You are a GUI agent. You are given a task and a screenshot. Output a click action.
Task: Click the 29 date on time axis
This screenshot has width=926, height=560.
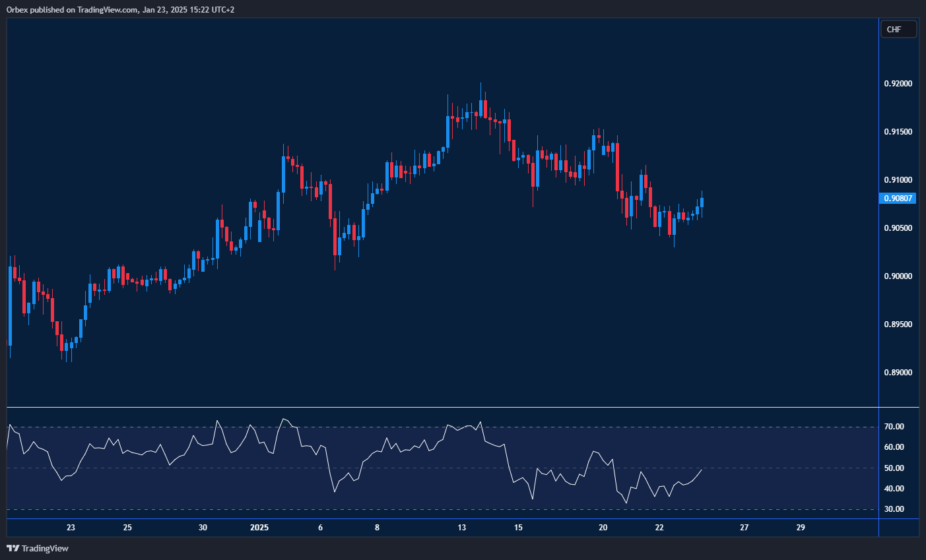(x=801, y=528)
